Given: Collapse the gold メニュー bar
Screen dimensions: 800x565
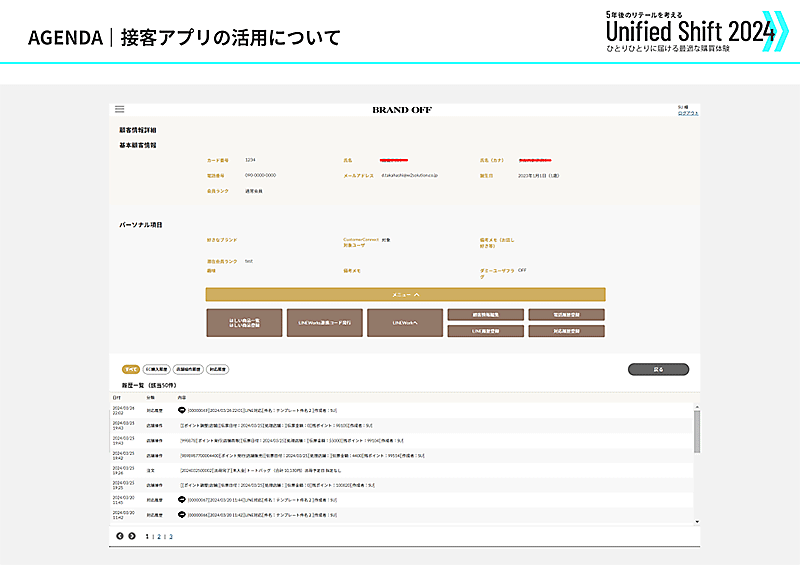Looking at the screenshot, I should click(405, 294).
